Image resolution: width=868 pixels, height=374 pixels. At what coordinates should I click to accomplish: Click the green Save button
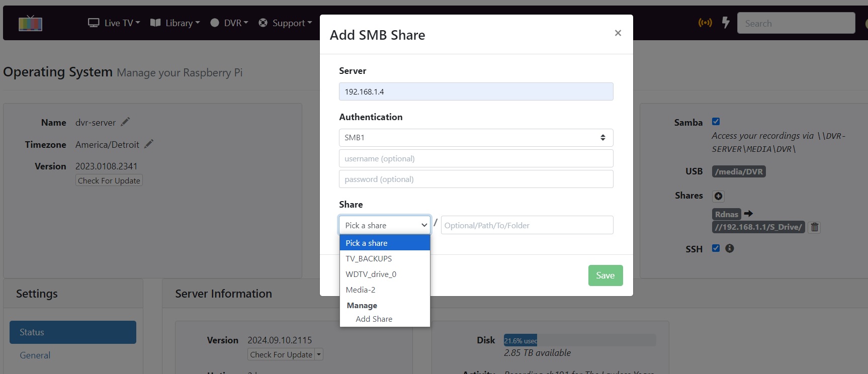[x=605, y=275]
